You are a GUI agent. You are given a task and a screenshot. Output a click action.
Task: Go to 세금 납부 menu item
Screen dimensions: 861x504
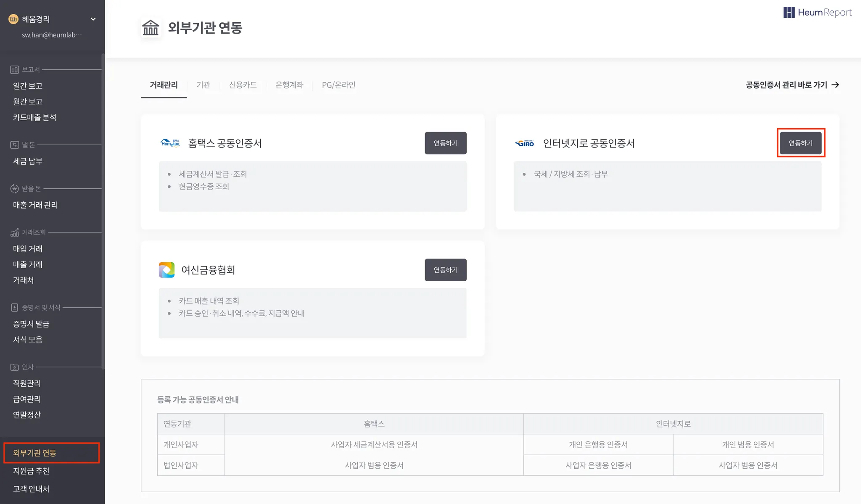28,161
